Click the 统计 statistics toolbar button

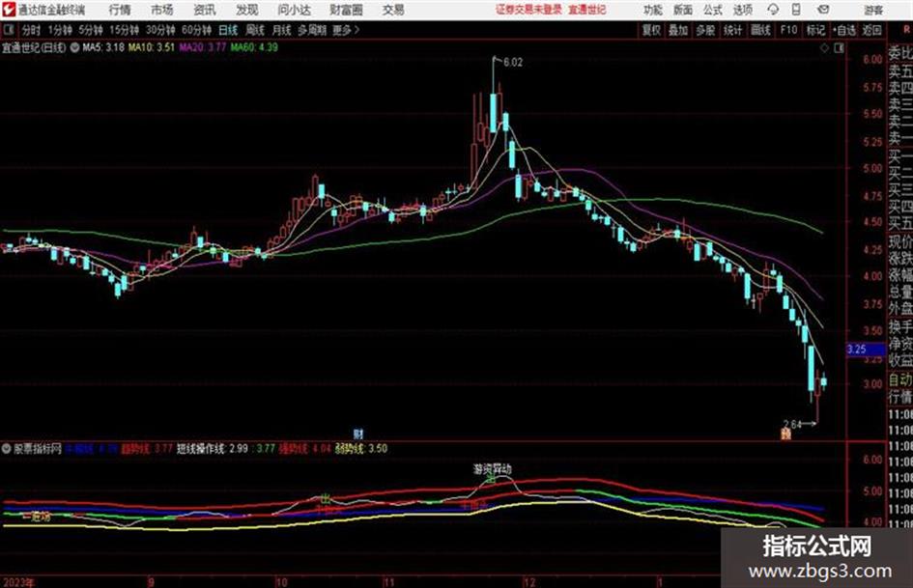coord(732,30)
